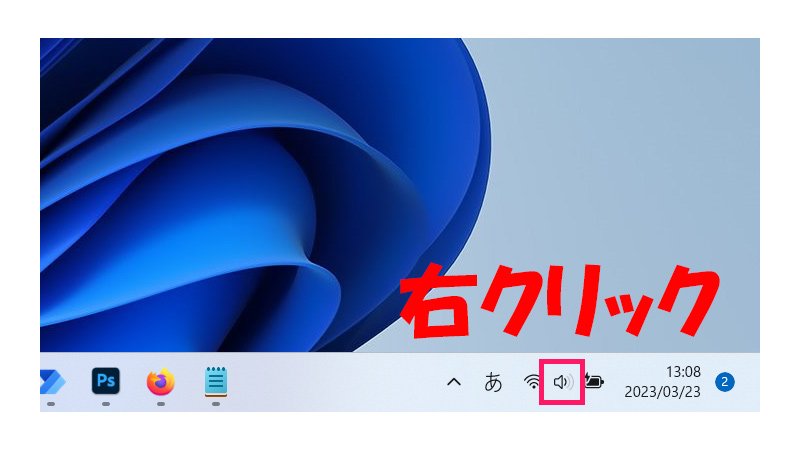The height and width of the screenshot is (450, 800).
Task: Launch Firefox from the taskbar
Action: tap(160, 382)
